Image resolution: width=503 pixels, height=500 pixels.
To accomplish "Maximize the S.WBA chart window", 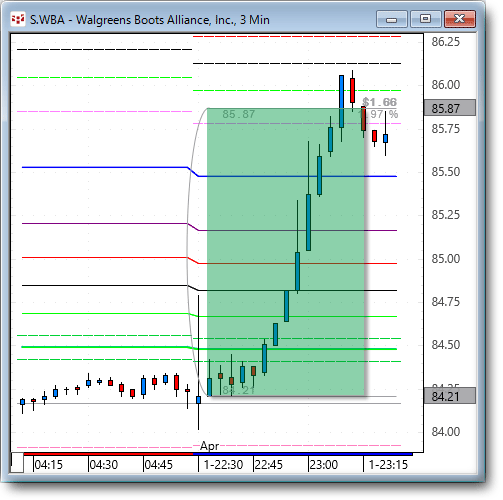I will coord(425,19).
